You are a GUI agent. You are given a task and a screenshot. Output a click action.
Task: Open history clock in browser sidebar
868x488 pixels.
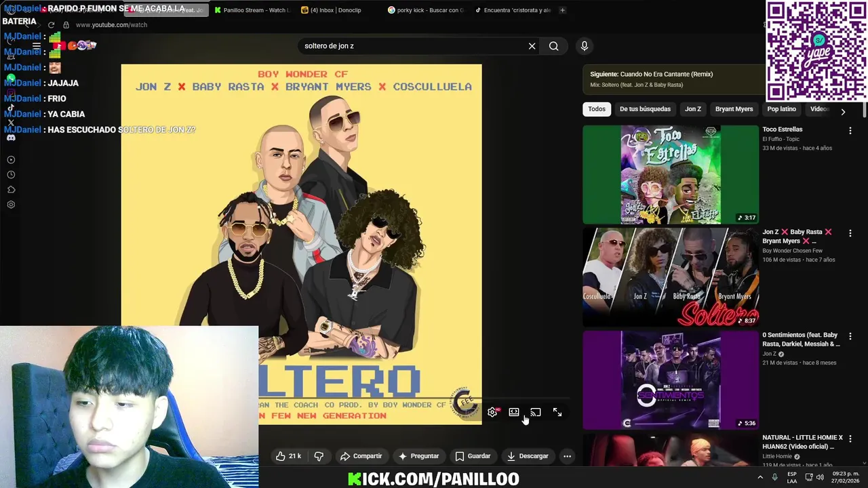pos(11,175)
